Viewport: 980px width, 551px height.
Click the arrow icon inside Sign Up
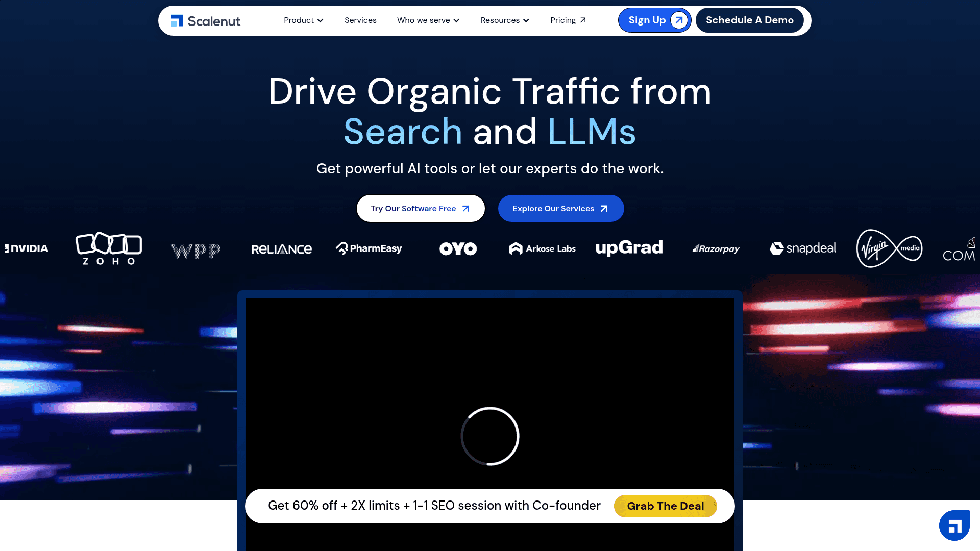click(x=679, y=20)
